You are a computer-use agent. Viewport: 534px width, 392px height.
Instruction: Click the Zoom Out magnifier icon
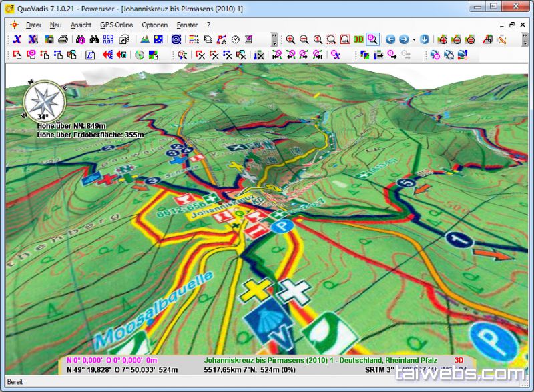304,39
